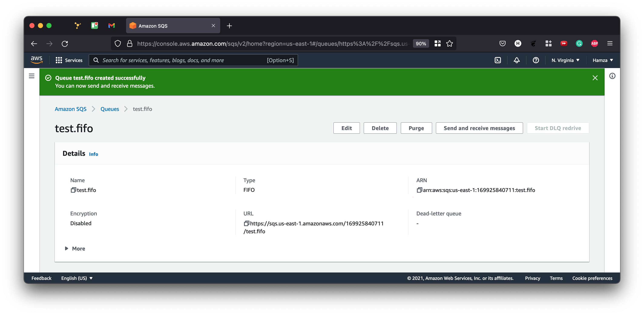
Task: Open the green pinned tab
Action: [95, 26]
